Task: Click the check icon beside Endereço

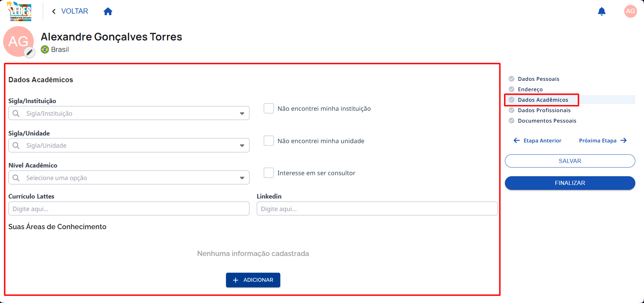Action: 512,89
